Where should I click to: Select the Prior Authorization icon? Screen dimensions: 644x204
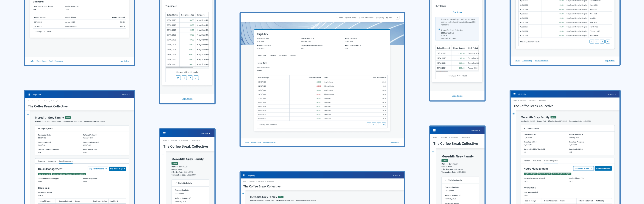coord(360,18)
